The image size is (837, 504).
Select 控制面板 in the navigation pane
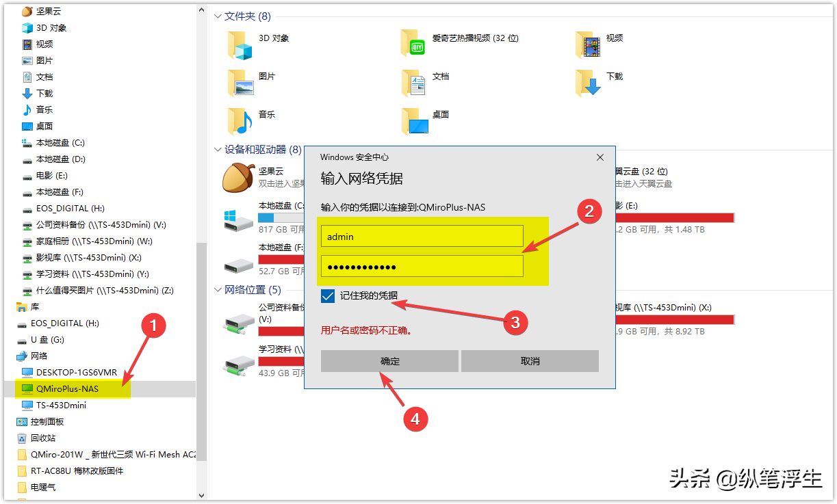(x=47, y=421)
